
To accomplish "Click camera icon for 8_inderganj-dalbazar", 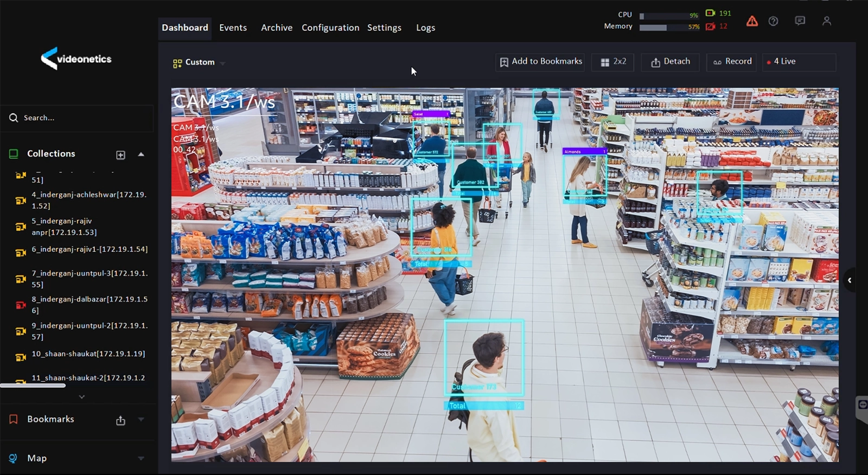I will point(21,305).
